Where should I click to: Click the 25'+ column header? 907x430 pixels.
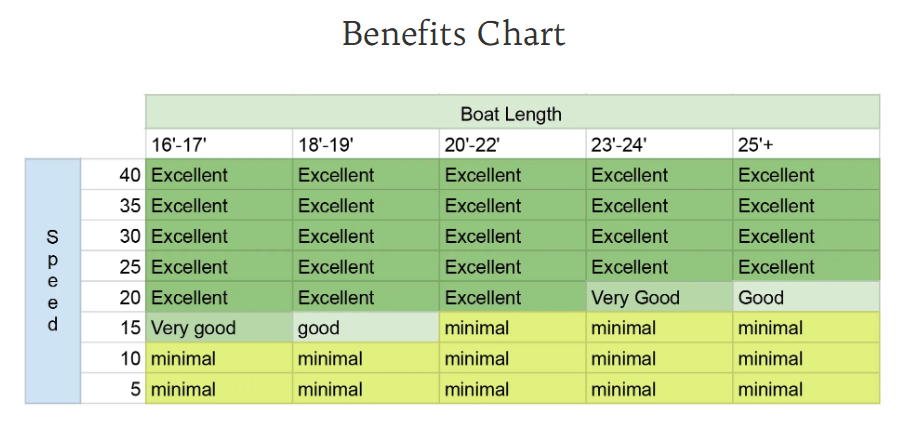806,144
